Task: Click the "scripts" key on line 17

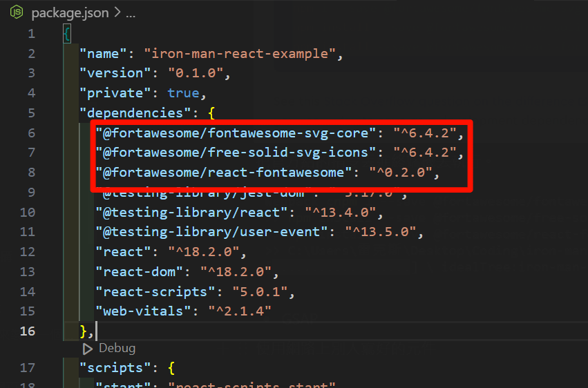Action: pyautogui.click(x=115, y=368)
